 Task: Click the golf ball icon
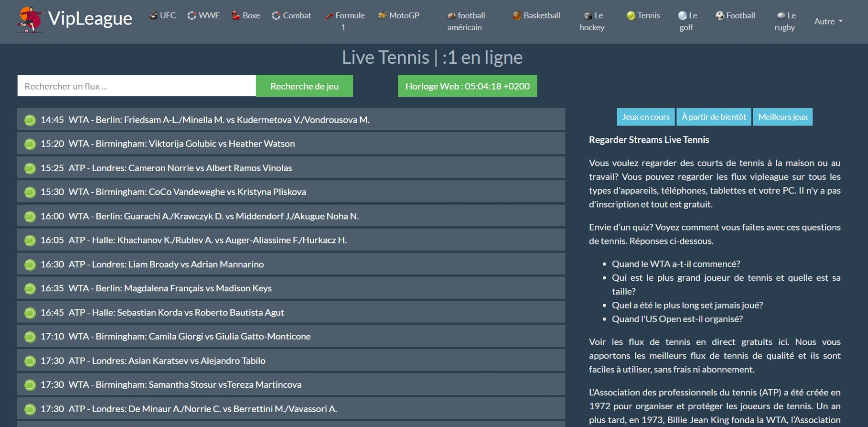(x=683, y=15)
